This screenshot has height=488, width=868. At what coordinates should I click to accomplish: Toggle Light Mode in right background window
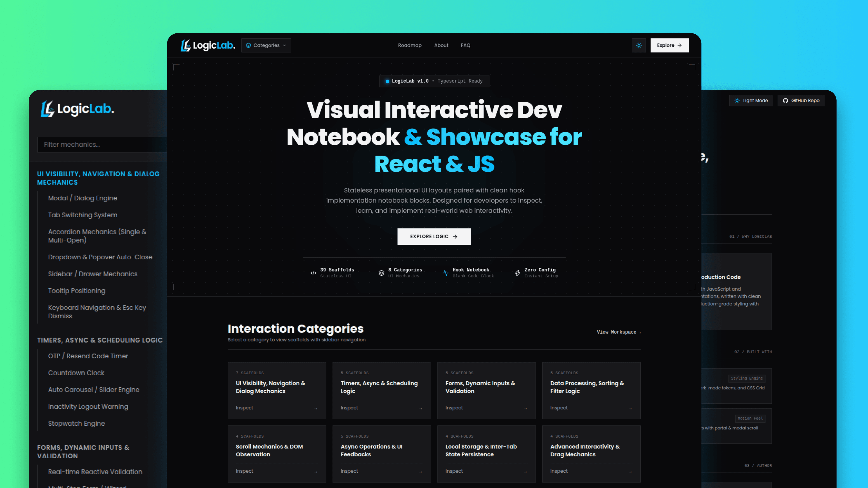[x=751, y=100]
